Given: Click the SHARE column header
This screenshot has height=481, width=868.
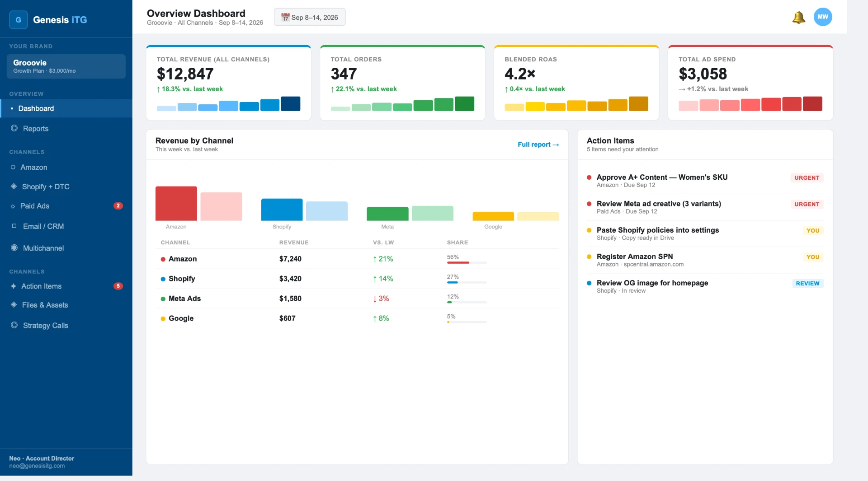Looking at the screenshot, I should [x=458, y=243].
